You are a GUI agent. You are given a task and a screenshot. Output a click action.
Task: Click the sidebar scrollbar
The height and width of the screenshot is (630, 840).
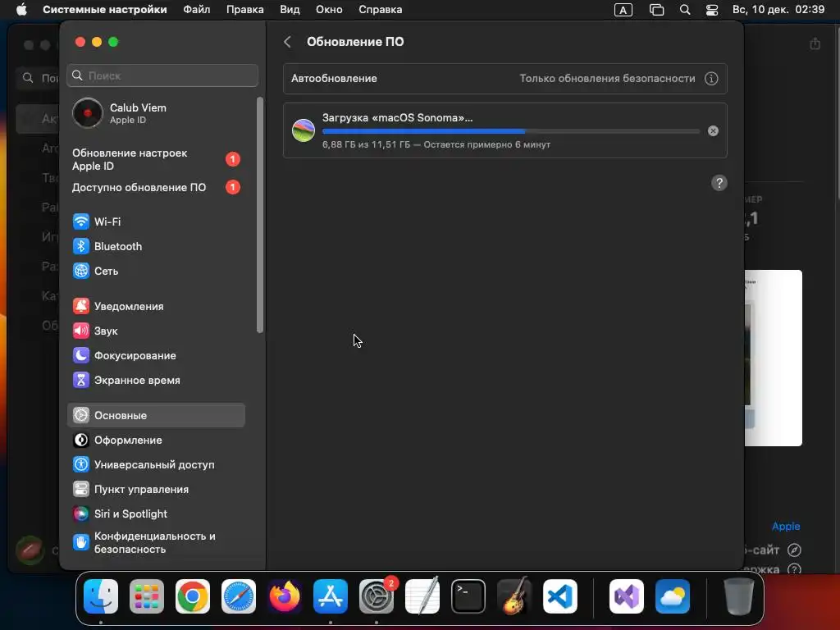(260, 215)
